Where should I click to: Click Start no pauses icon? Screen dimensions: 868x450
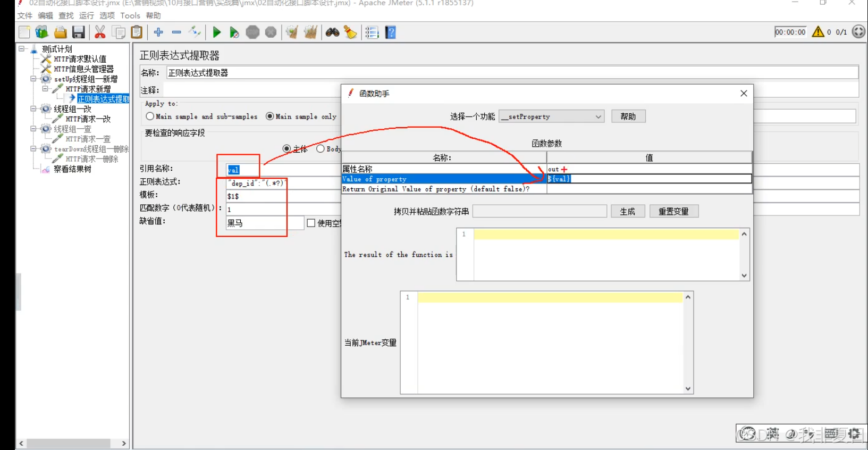234,32
